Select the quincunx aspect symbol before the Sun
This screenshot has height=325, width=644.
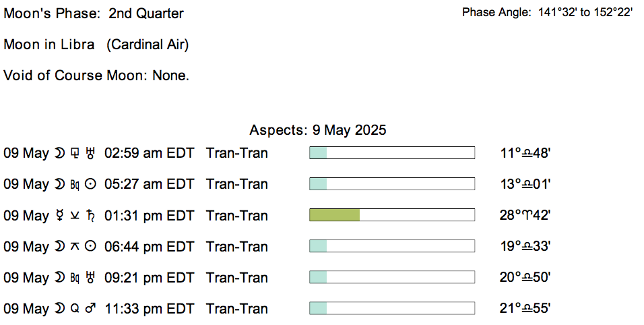[x=75, y=247]
